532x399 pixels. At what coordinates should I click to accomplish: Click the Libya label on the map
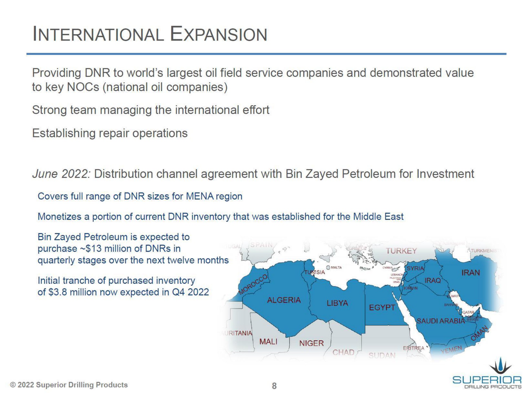(337, 303)
